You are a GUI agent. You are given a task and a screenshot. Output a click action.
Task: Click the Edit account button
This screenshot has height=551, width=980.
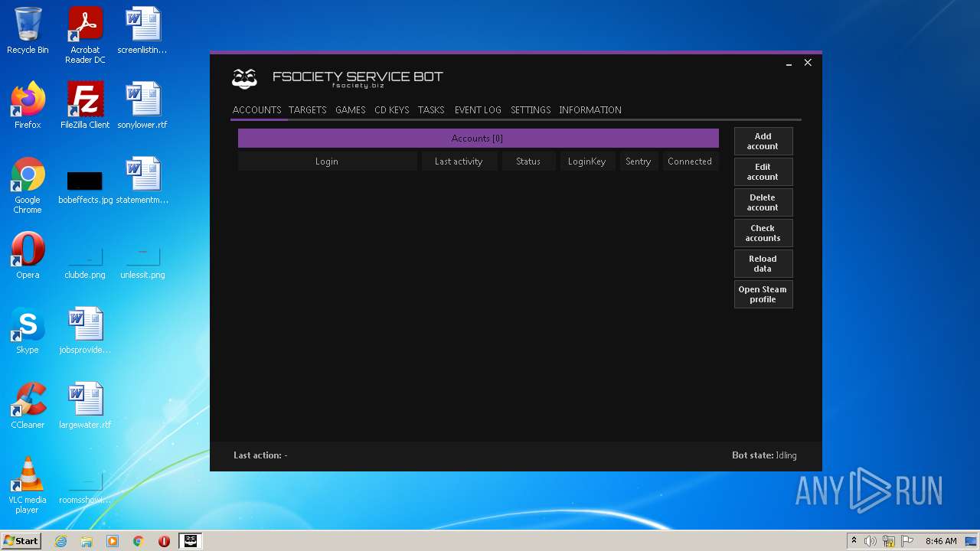[763, 172]
